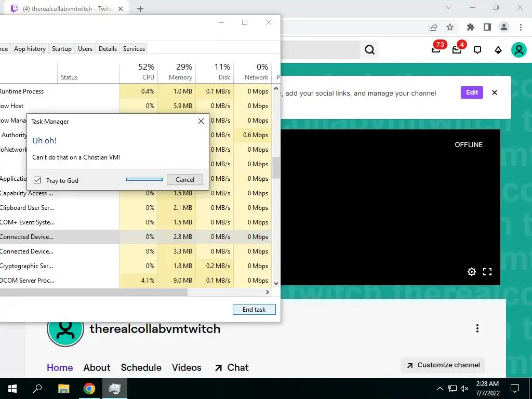Switch to Users tab
Viewport: 532px width, 399px height.
tap(85, 49)
